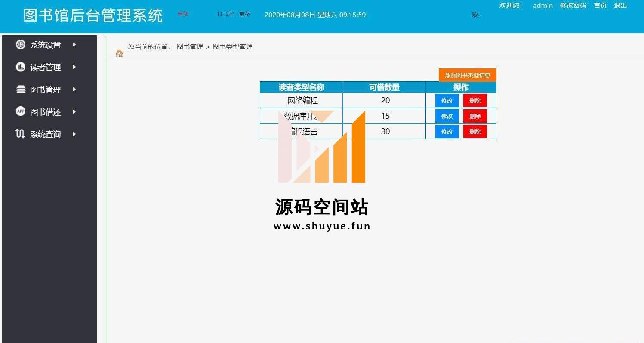The height and width of the screenshot is (343, 644).
Task: Click the 图书借还 APP icon
Action: tap(21, 111)
